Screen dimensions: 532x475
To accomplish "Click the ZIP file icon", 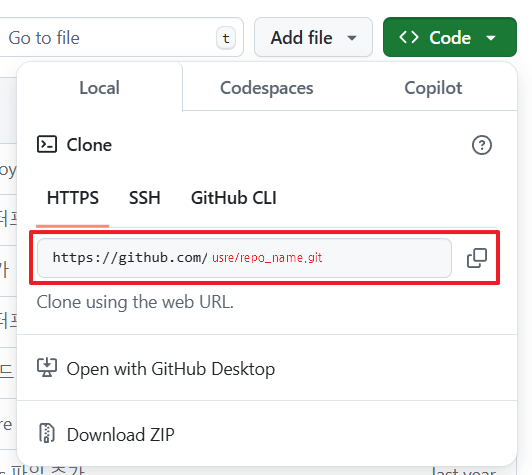I will pyautogui.click(x=47, y=433).
